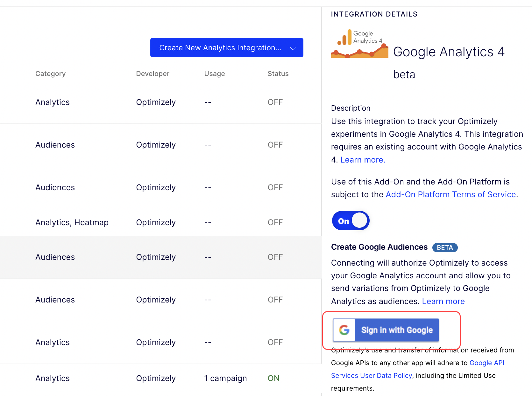Image resolution: width=532 pixels, height=396 pixels.
Task: Switch the Analytics, Heatmap integration status
Action: click(x=275, y=222)
